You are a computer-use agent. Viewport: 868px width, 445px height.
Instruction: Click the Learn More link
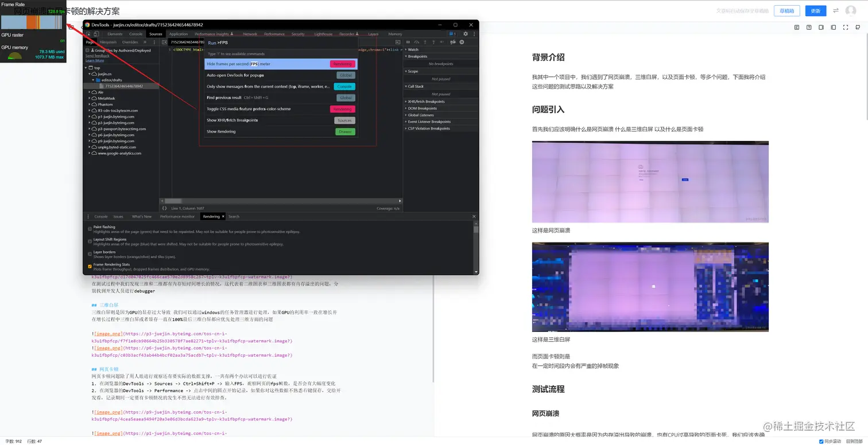pyautogui.click(x=95, y=60)
